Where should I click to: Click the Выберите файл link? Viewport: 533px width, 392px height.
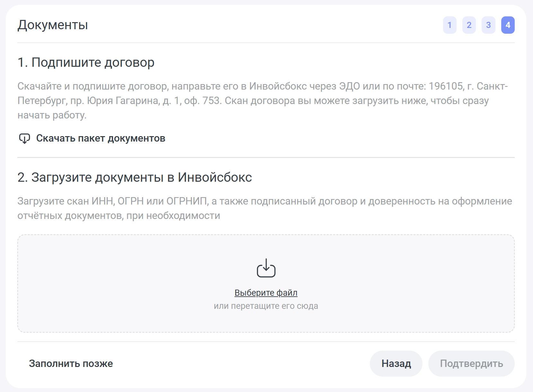(x=266, y=293)
